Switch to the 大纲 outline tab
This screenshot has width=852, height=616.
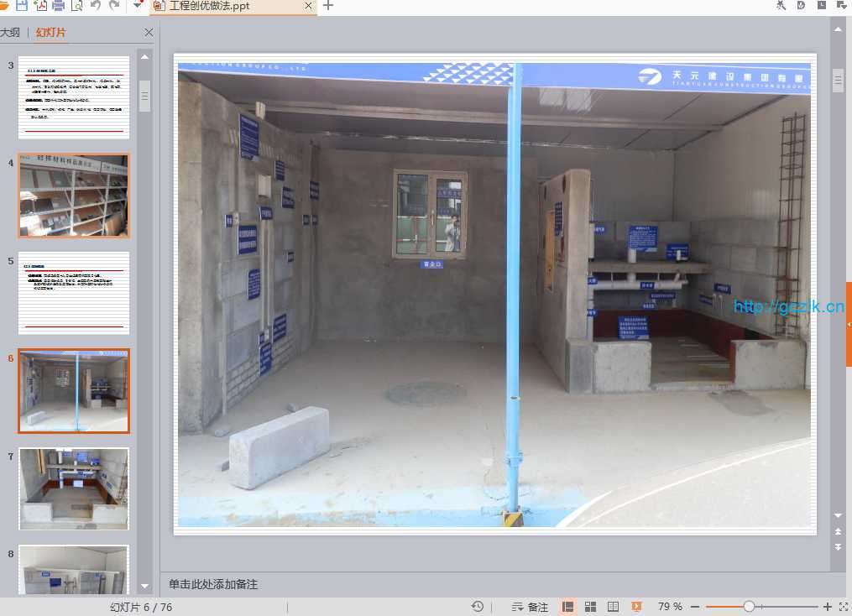pos(10,33)
